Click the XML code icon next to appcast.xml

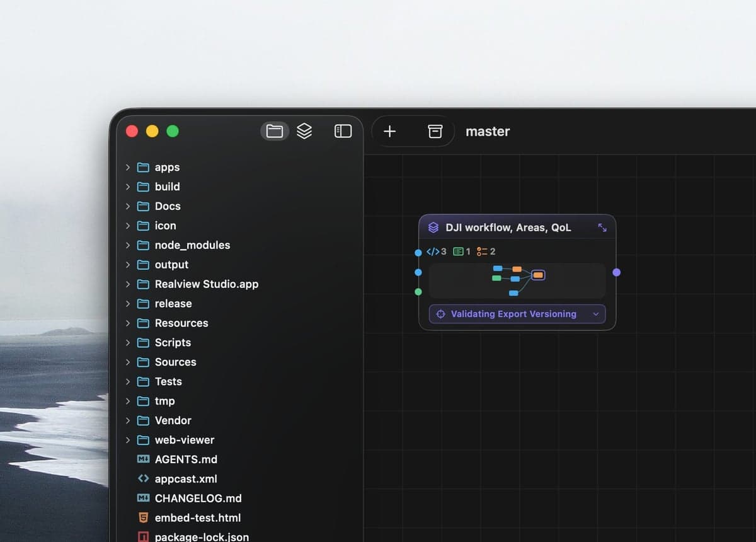143,479
